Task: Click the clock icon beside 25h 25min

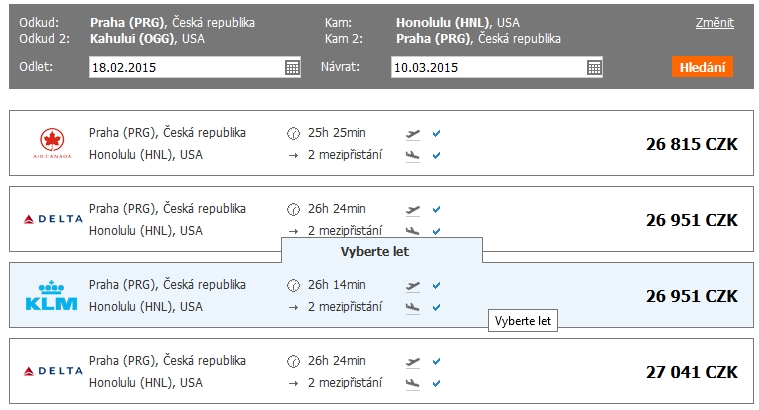Action: 293,133
